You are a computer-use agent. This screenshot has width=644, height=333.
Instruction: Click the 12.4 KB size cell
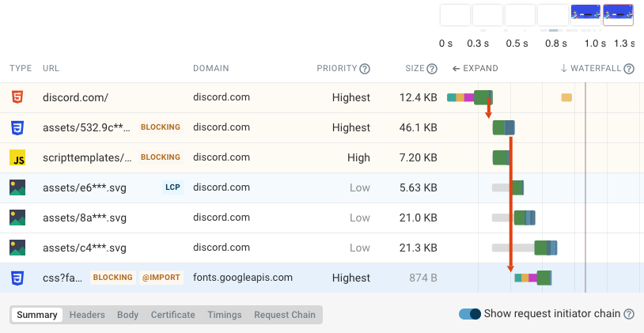pyautogui.click(x=418, y=98)
